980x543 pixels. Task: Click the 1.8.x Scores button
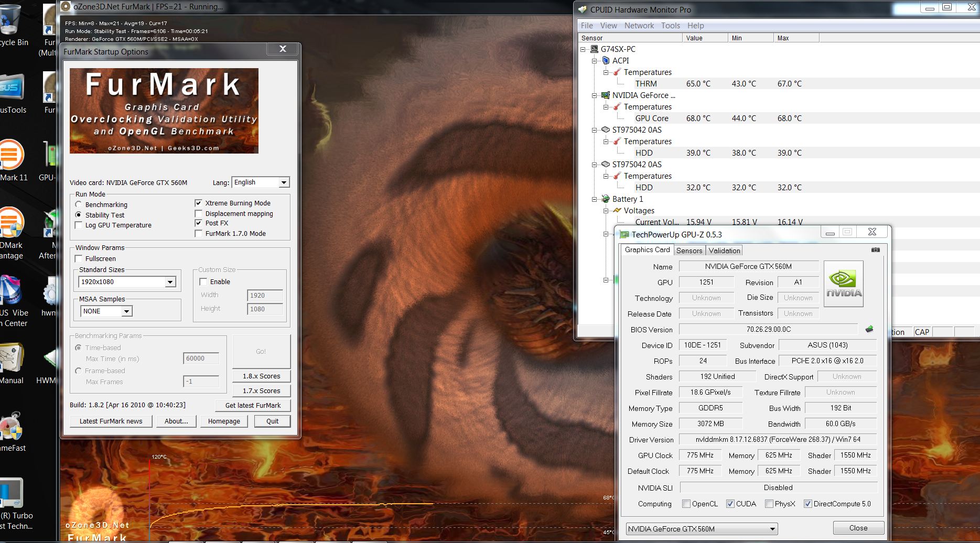pos(261,376)
